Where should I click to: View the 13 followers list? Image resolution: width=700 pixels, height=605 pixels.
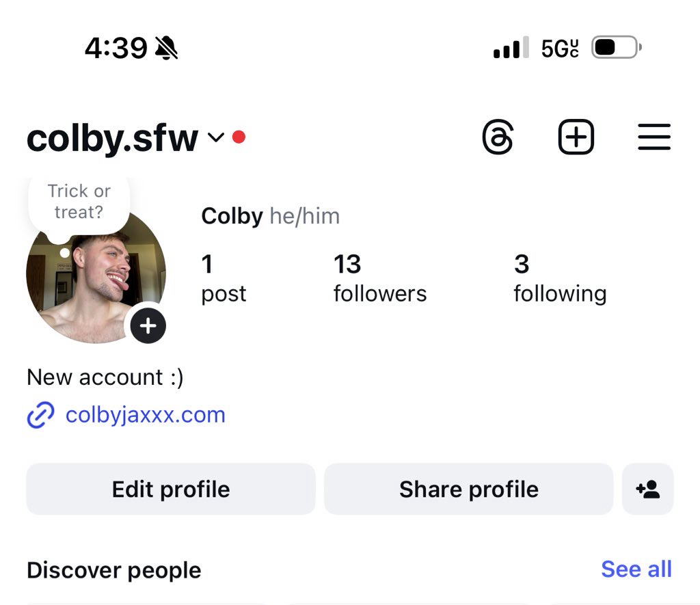[380, 278]
